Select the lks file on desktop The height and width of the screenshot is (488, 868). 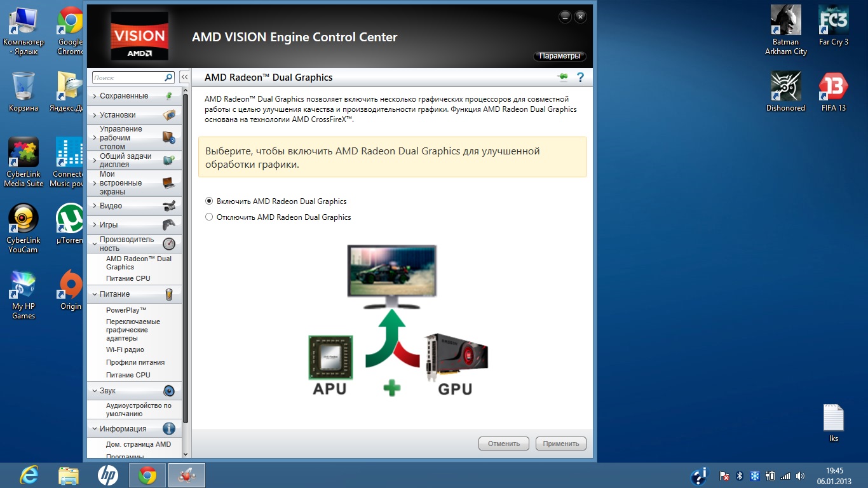pyautogui.click(x=833, y=423)
